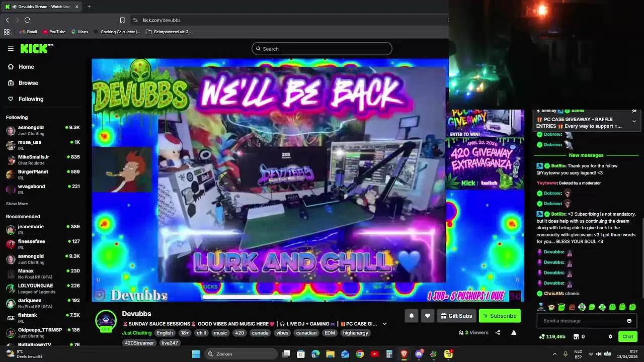The height and width of the screenshot is (362, 644).
Task: Click the Gift Subs button
Action: [x=456, y=316]
